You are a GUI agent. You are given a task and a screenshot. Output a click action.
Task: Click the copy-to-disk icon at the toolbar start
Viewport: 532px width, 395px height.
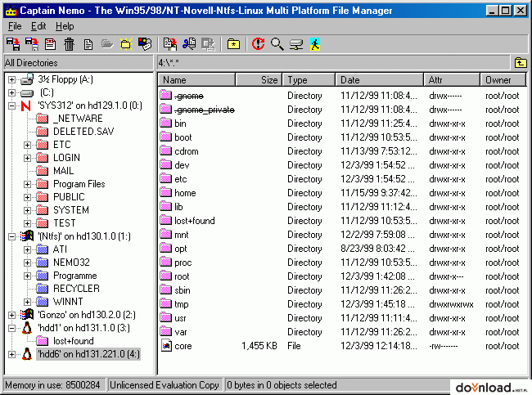13,44
